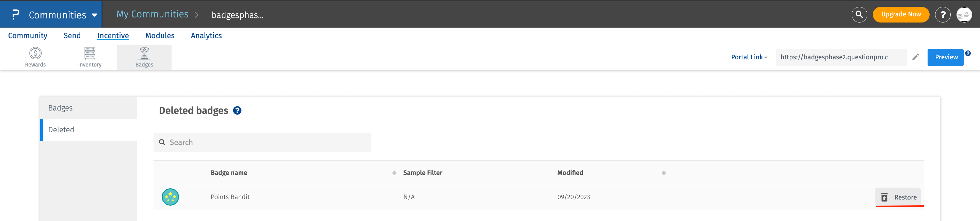Open the Analytics menu item
Screen dimensions: 980x221
coord(206,35)
